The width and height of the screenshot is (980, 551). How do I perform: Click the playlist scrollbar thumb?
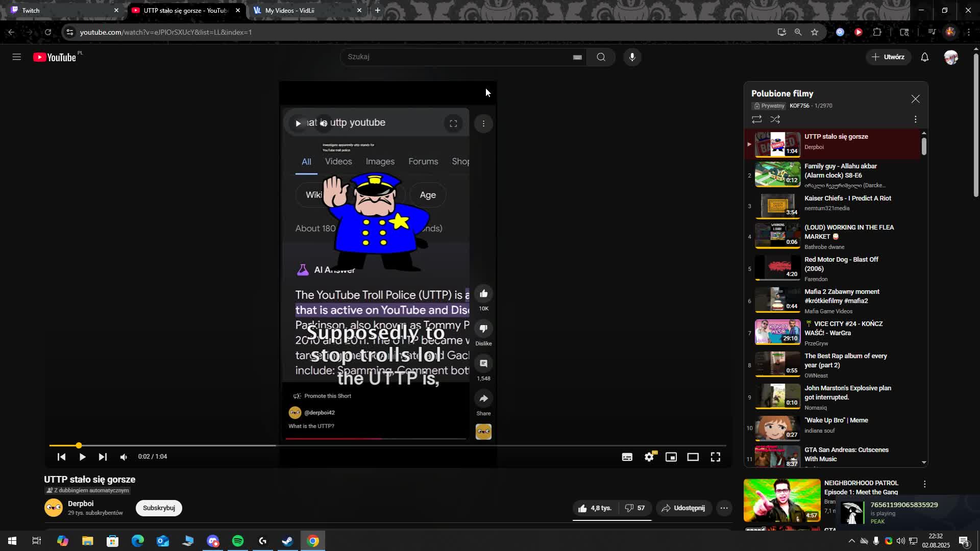click(924, 146)
